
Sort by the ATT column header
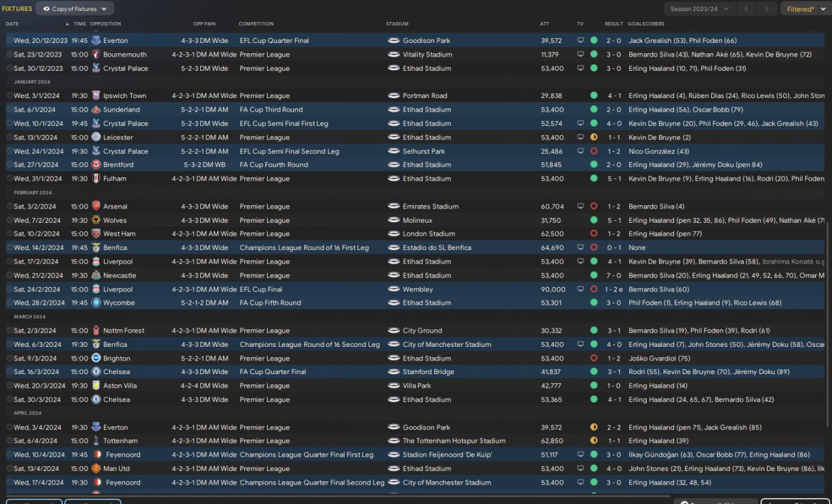point(545,24)
